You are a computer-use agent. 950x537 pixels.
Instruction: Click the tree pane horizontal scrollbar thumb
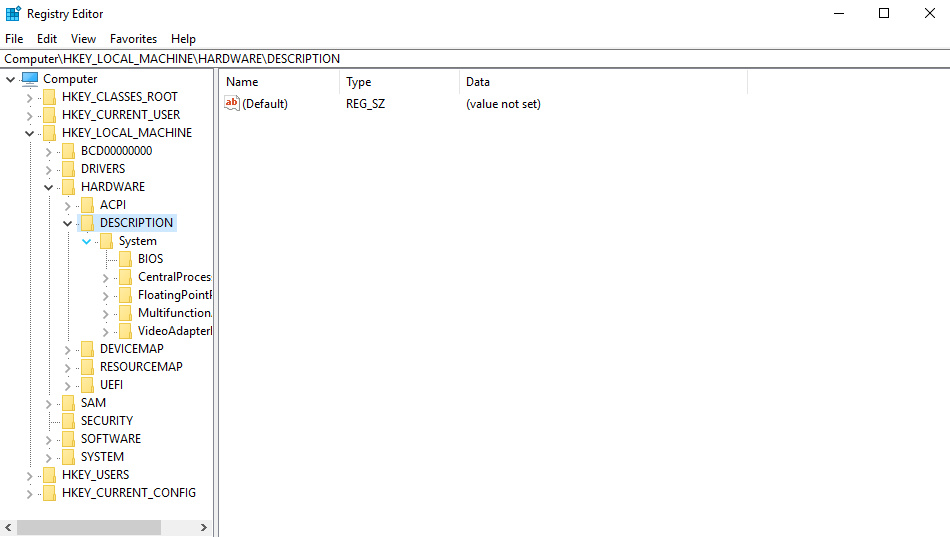point(89,527)
